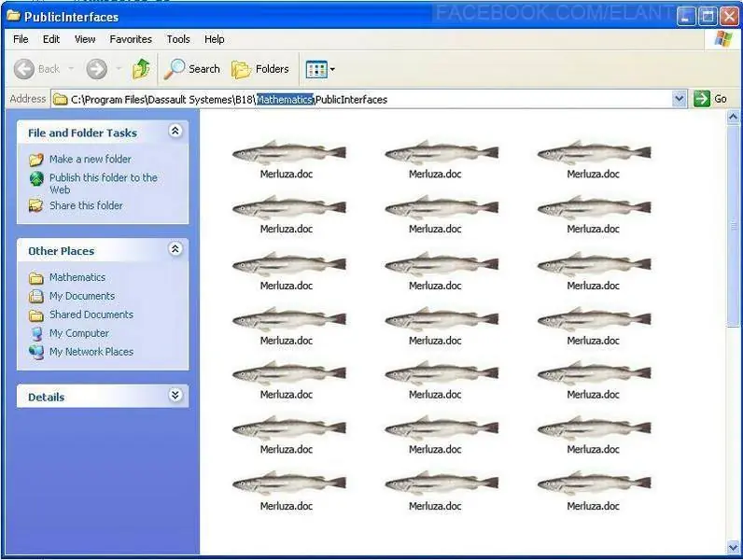Click the Back navigation arrow
The width and height of the screenshot is (743, 560).
pos(24,69)
